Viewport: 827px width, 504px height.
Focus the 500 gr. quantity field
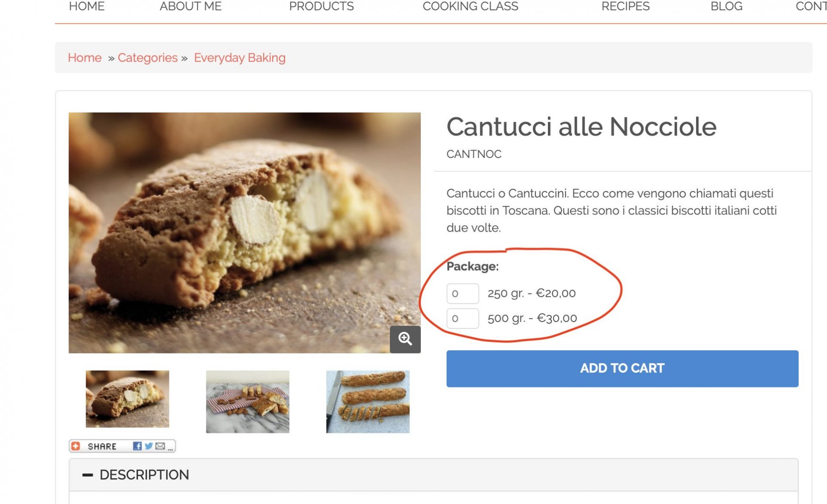463,318
